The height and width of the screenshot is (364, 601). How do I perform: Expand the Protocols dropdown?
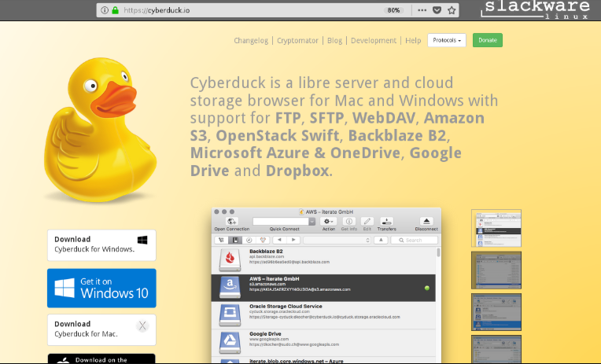click(447, 40)
